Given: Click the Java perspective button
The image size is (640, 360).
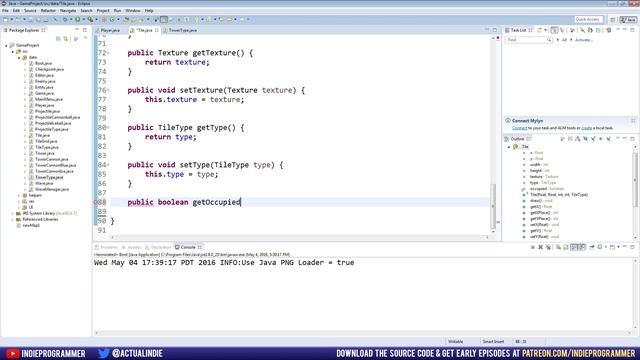Looking at the screenshot, I should click(628, 20).
